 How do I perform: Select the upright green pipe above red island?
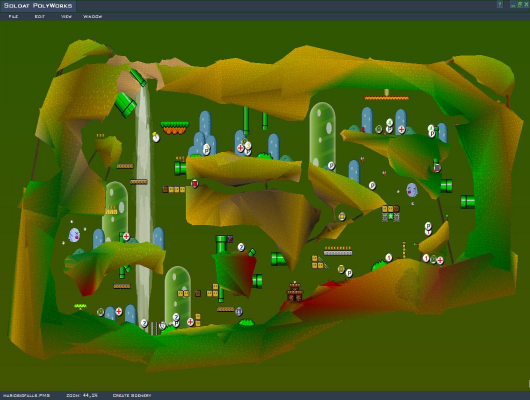tap(221, 244)
